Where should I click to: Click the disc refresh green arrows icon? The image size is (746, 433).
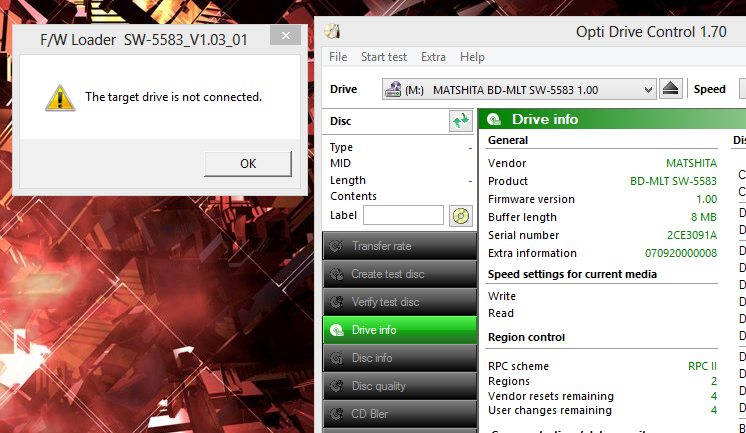[x=461, y=121]
